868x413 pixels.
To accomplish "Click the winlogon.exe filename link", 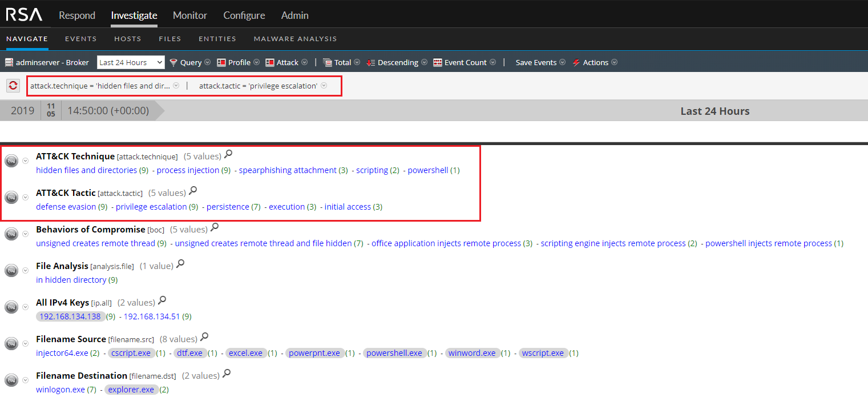I will coord(60,390).
